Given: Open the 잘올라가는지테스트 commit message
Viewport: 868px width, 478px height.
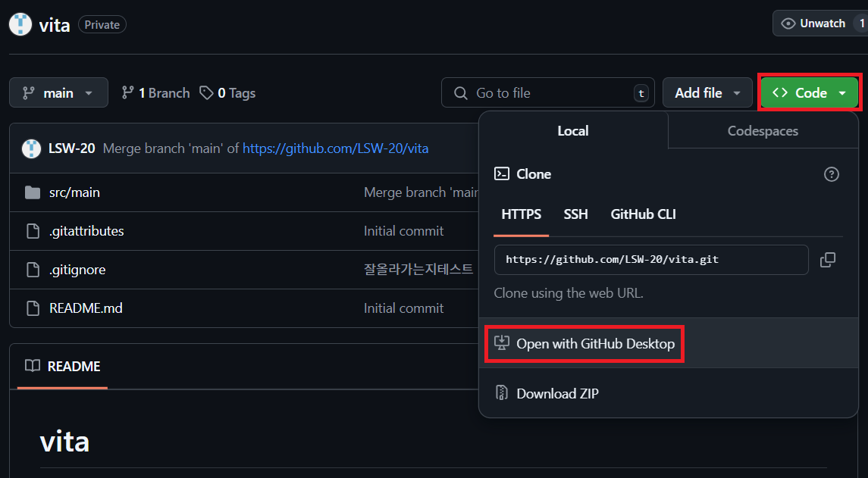Looking at the screenshot, I should (418, 270).
